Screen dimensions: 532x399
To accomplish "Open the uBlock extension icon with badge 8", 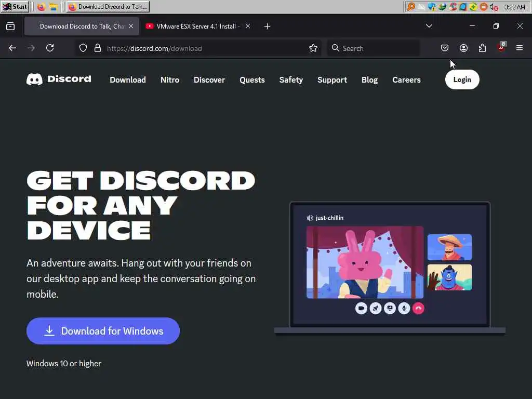I will 501,47.
